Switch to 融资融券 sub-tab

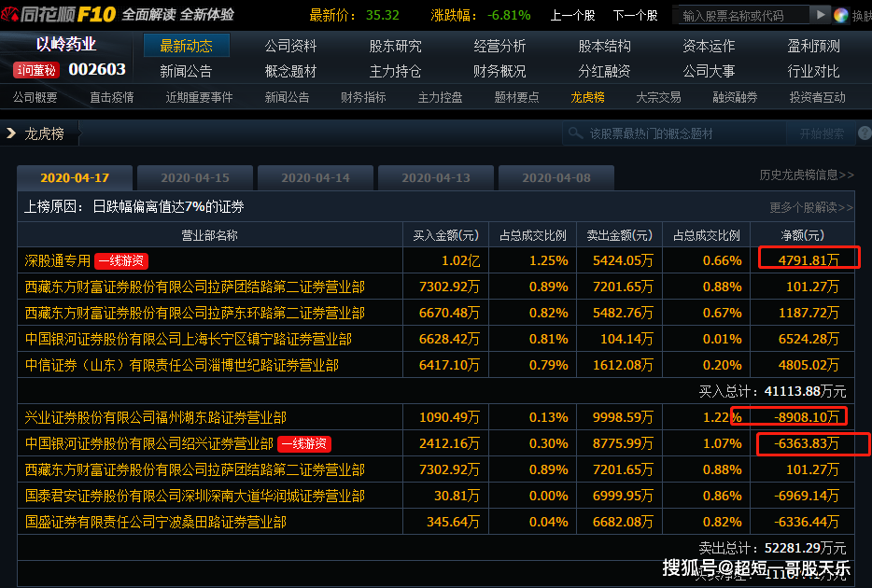[735, 98]
